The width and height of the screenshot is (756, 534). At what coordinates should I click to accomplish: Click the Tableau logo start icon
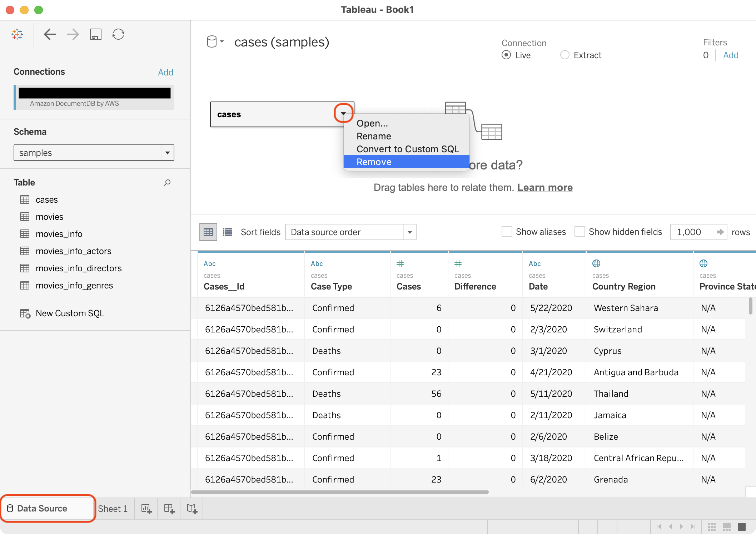pos(17,34)
